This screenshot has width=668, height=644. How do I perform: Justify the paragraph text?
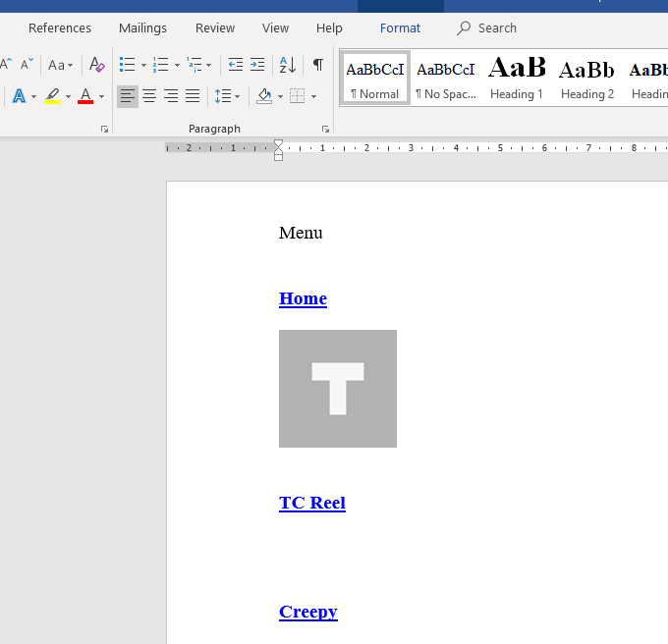pyautogui.click(x=193, y=96)
